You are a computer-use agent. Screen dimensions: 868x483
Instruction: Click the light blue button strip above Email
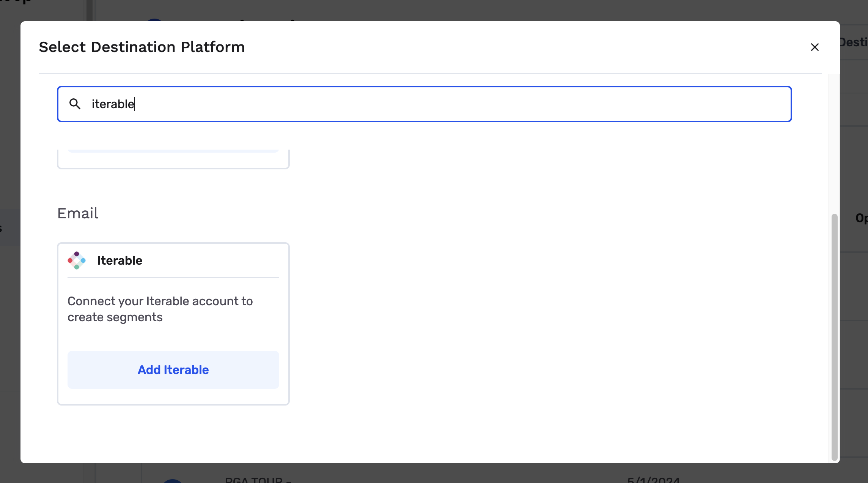click(173, 151)
